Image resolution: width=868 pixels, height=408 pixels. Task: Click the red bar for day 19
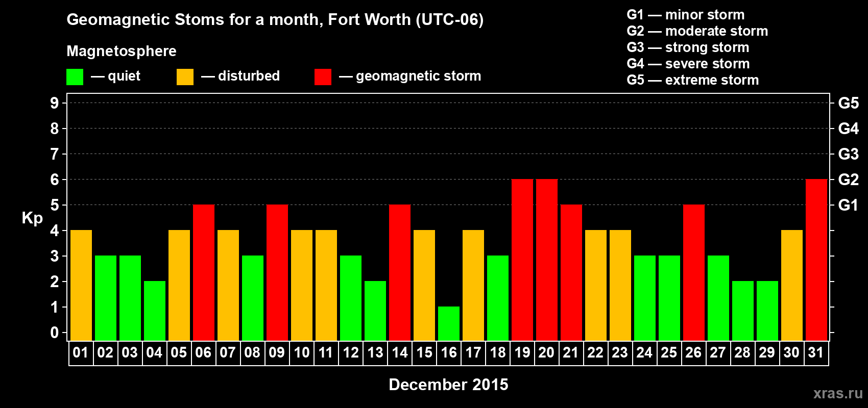pyautogui.click(x=522, y=260)
